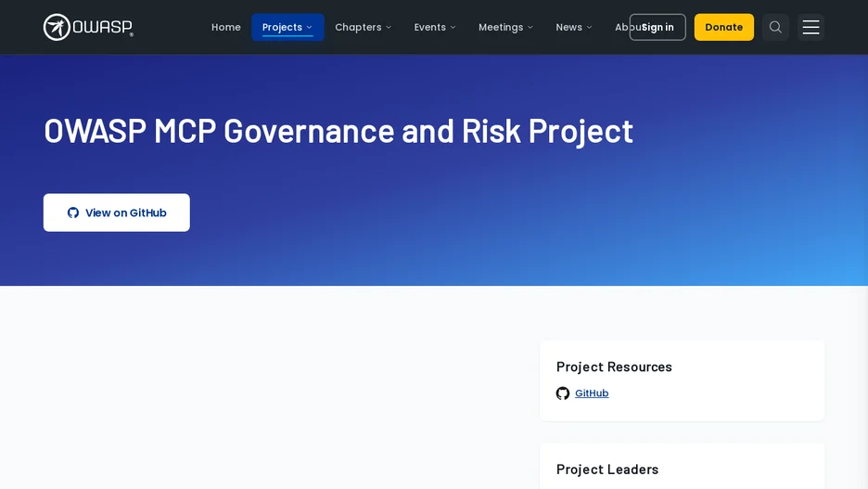This screenshot has width=868, height=489.
Task: Expand the Meetings dropdown chevron
Action: click(530, 27)
